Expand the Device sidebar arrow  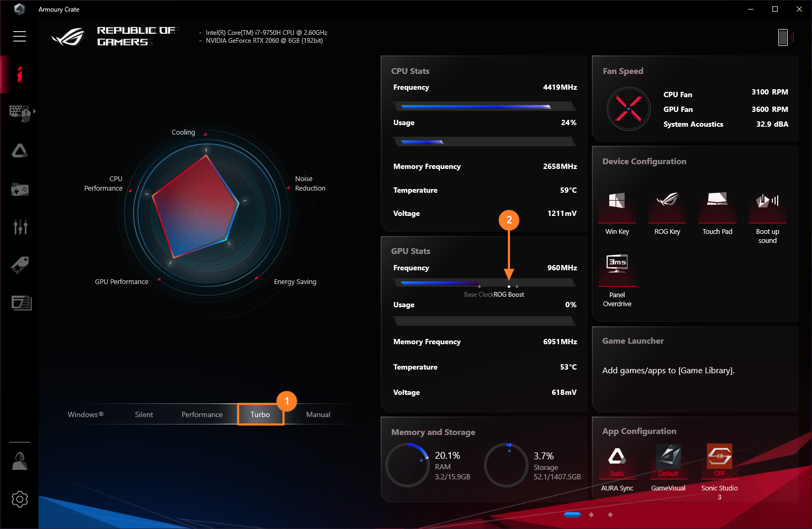click(x=34, y=111)
